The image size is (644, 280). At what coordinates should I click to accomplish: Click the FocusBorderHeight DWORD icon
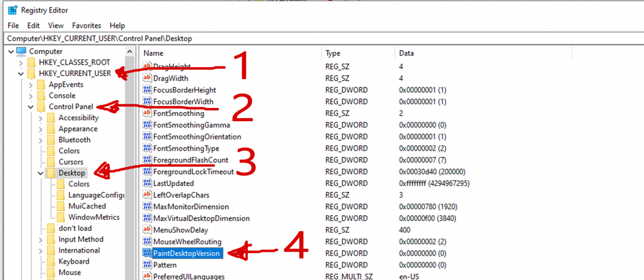pos(147,90)
